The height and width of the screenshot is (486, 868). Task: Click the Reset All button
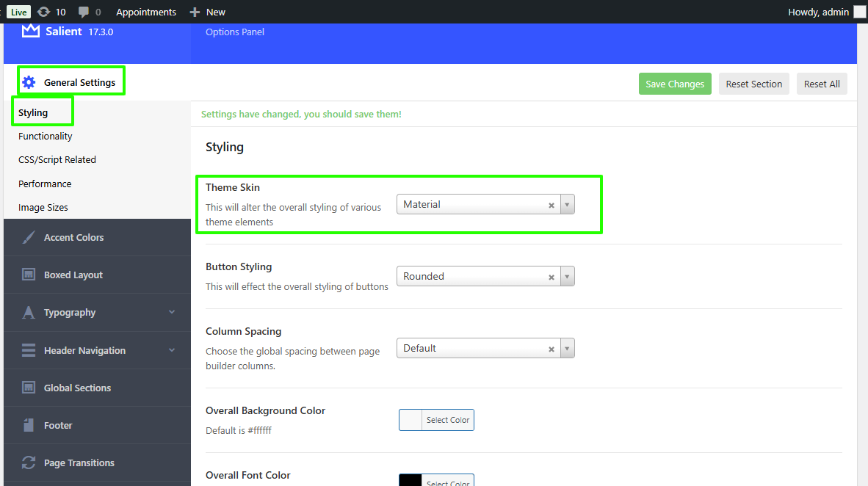point(822,84)
